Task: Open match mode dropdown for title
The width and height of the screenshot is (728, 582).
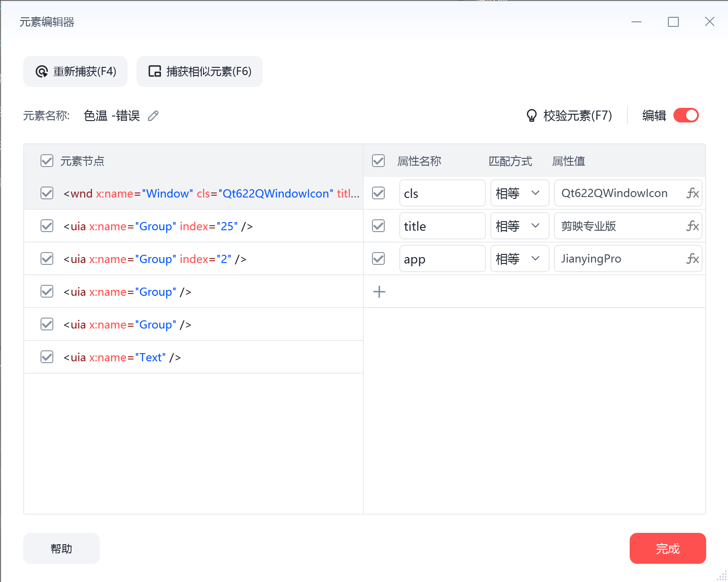Action: tap(519, 226)
